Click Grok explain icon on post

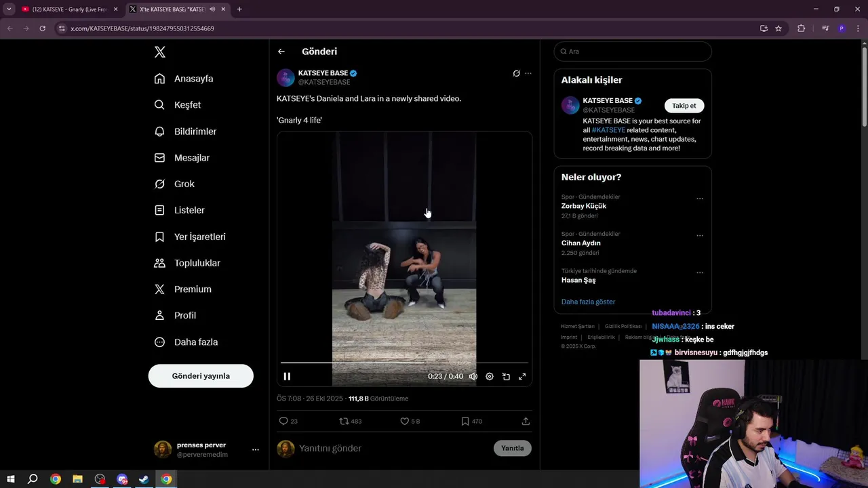pyautogui.click(x=516, y=73)
